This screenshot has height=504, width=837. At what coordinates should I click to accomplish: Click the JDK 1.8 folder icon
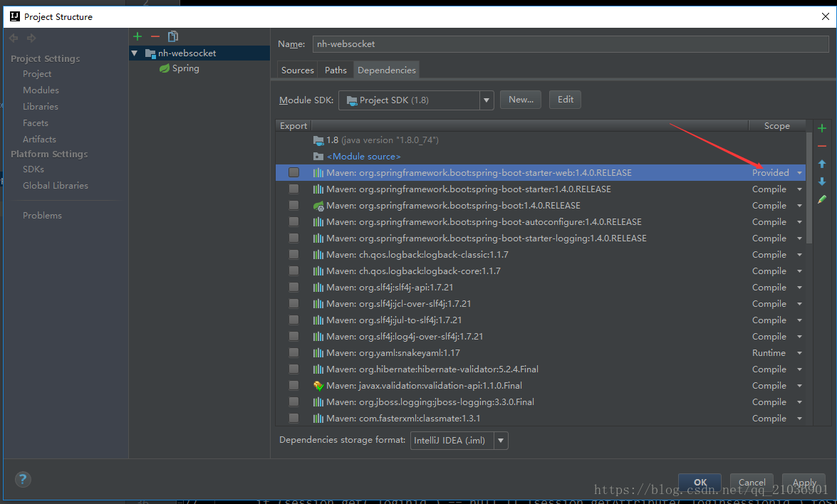click(318, 140)
